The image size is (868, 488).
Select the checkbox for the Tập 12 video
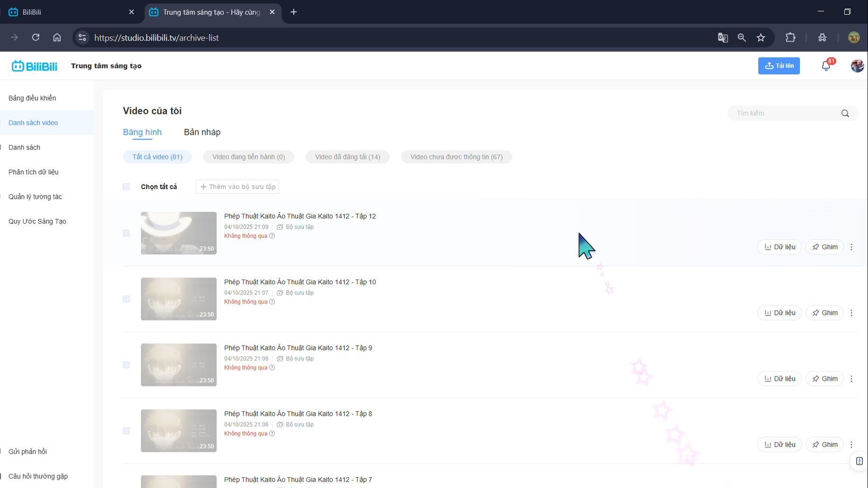click(x=126, y=233)
